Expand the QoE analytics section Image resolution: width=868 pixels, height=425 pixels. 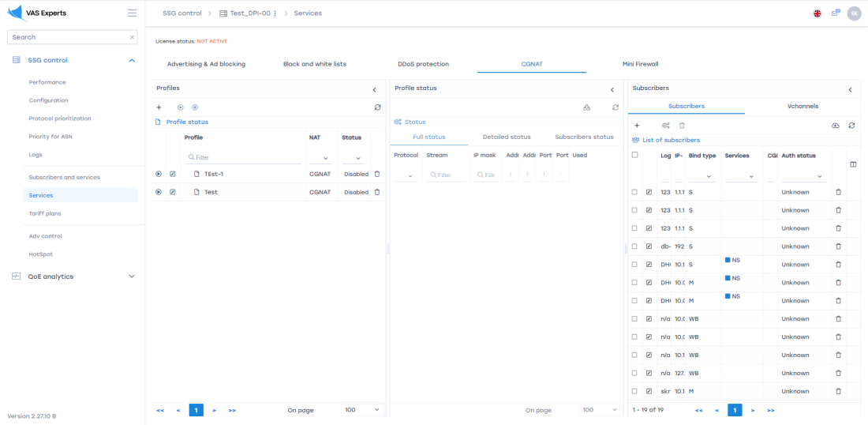coord(132,276)
